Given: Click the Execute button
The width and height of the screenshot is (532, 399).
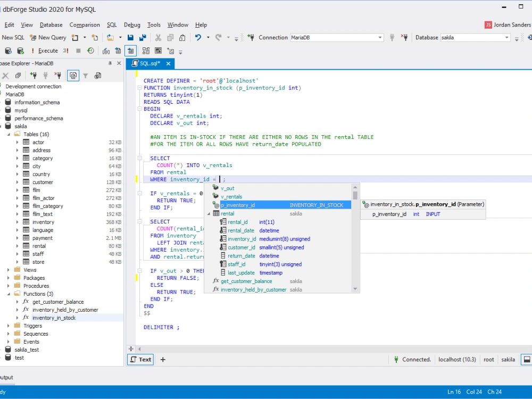Looking at the screenshot, I should (45, 51).
